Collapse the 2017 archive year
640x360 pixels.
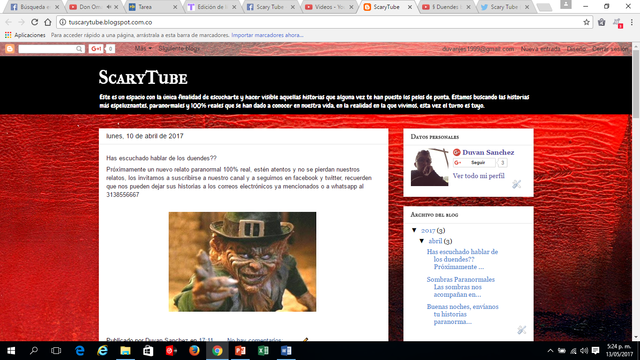[x=414, y=230]
